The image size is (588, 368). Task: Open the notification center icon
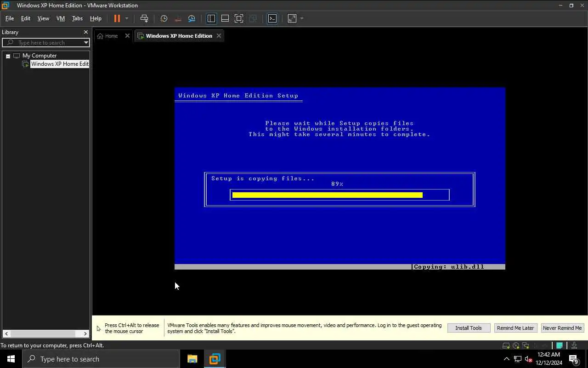coord(573,359)
